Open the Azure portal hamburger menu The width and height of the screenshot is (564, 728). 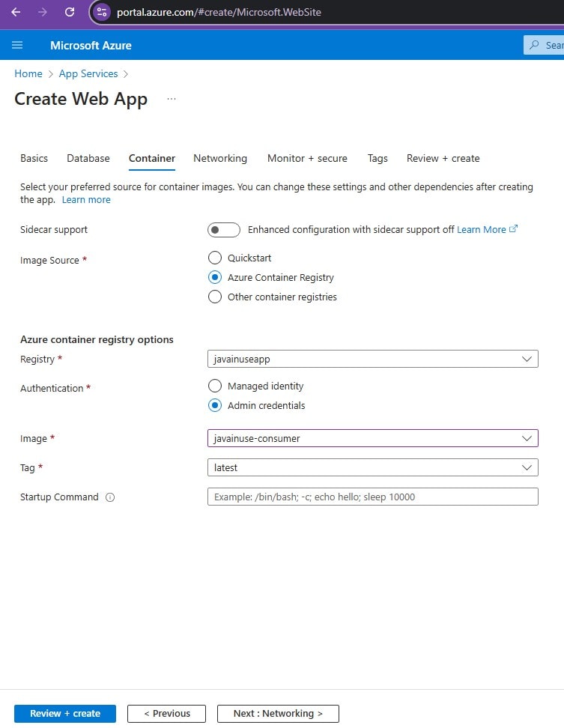point(17,45)
